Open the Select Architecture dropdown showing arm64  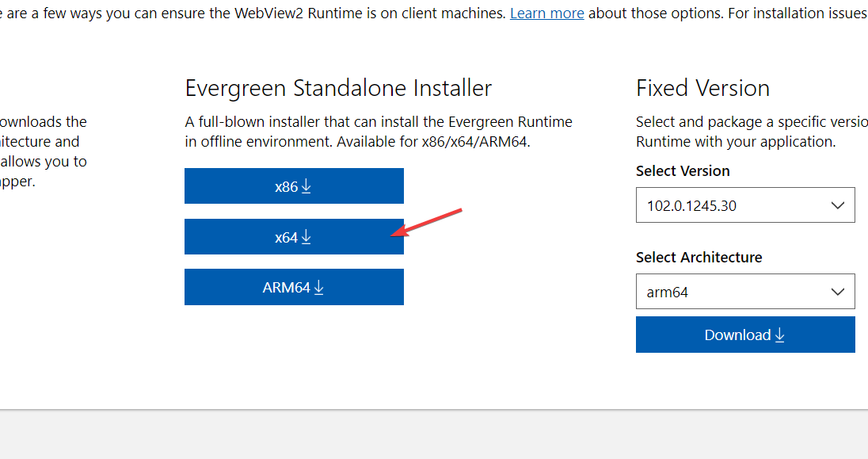pyautogui.click(x=745, y=292)
